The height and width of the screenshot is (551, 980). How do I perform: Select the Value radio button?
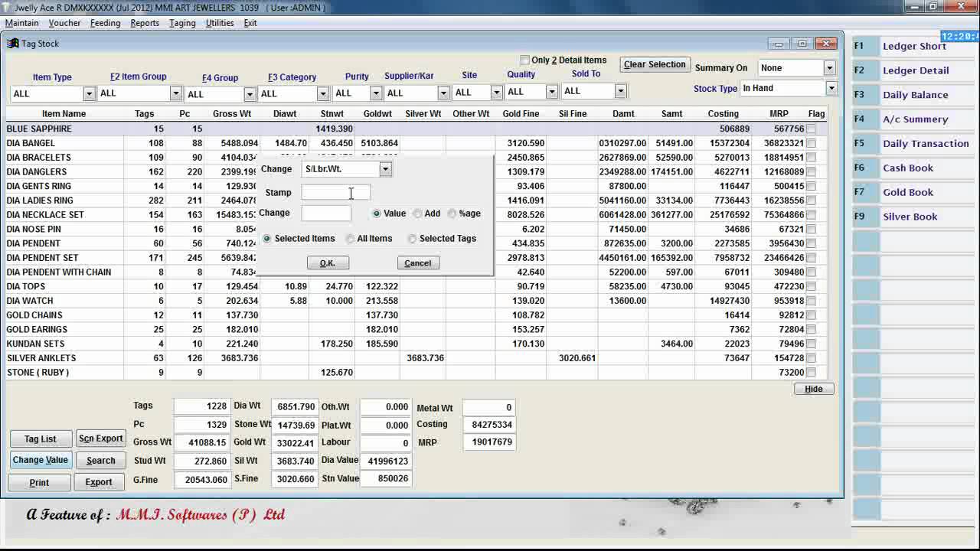click(x=376, y=214)
